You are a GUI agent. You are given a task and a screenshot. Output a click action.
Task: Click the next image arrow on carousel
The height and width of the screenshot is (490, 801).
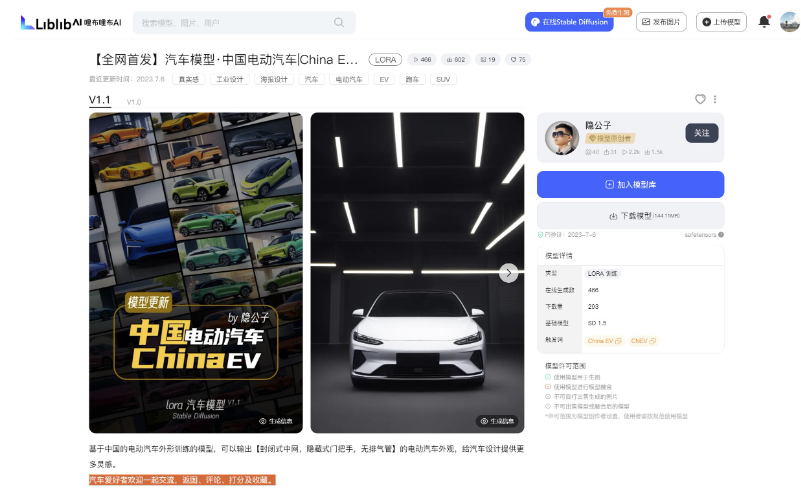[x=508, y=273]
